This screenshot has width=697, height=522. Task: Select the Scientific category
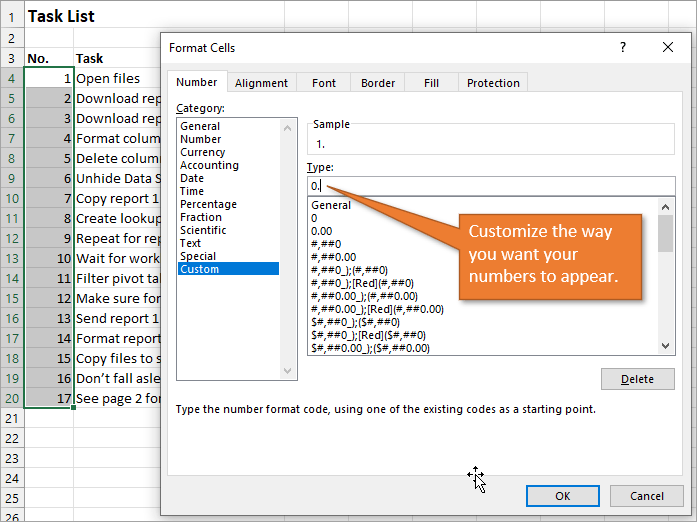(x=205, y=230)
